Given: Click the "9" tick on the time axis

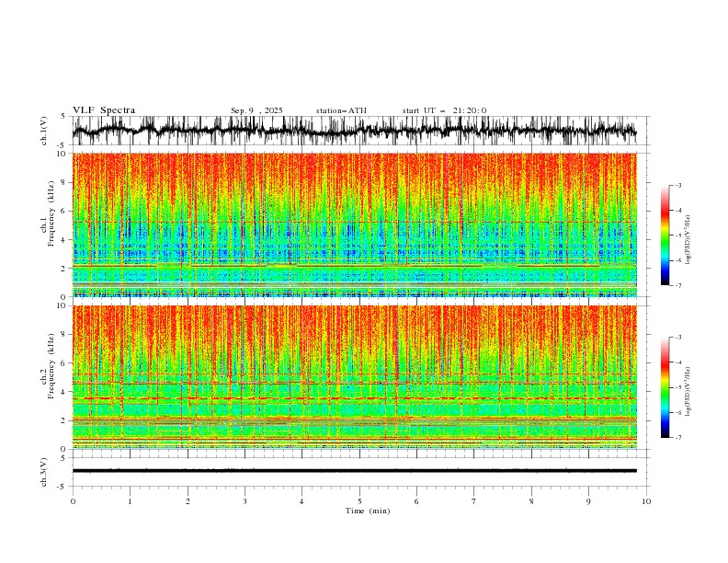Looking at the screenshot, I should pyautogui.click(x=588, y=501).
